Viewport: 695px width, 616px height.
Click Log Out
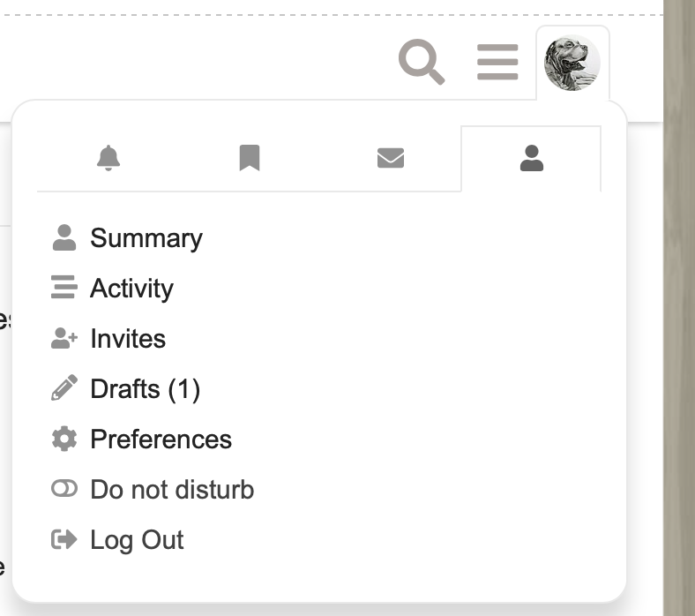pos(137,540)
